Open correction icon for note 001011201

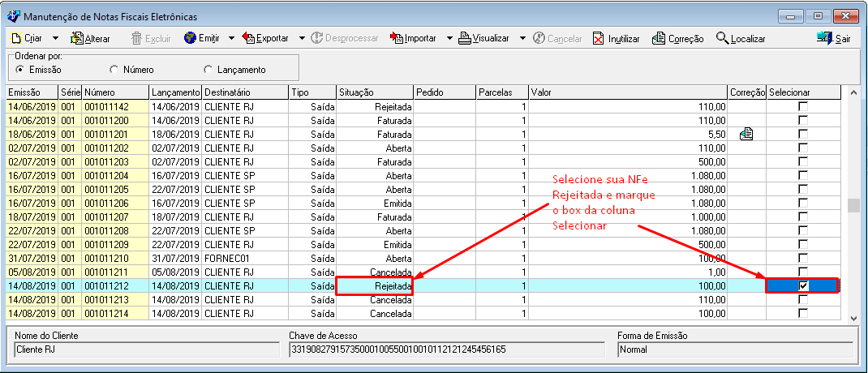point(746,134)
